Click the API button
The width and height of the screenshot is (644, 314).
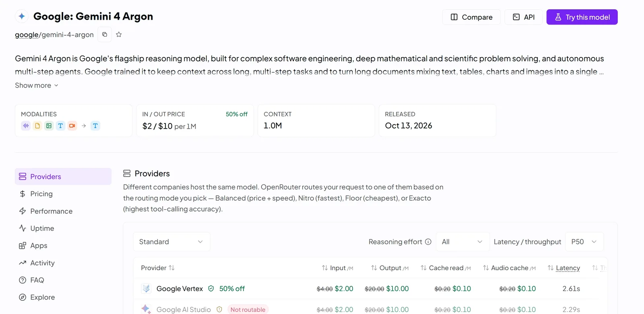[524, 17]
